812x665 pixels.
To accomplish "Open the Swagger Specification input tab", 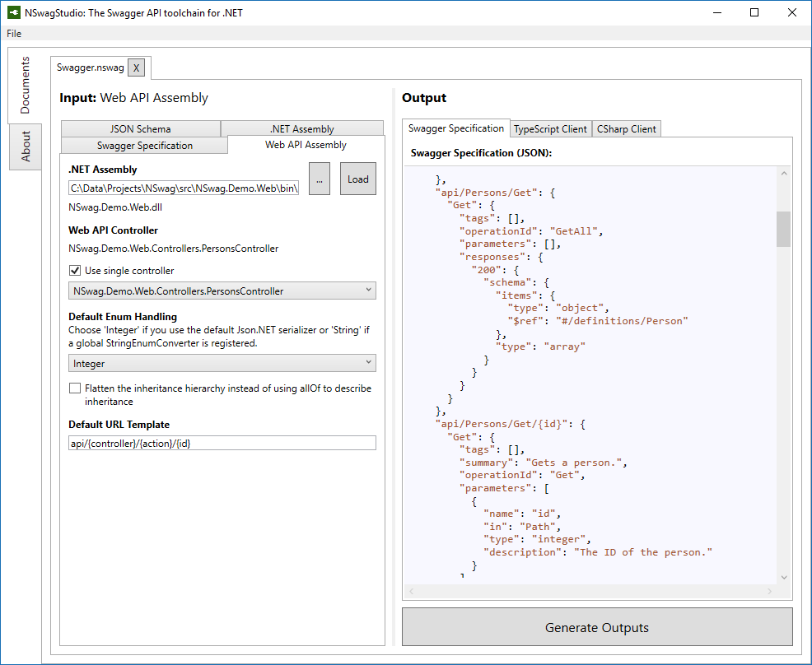I will (144, 146).
